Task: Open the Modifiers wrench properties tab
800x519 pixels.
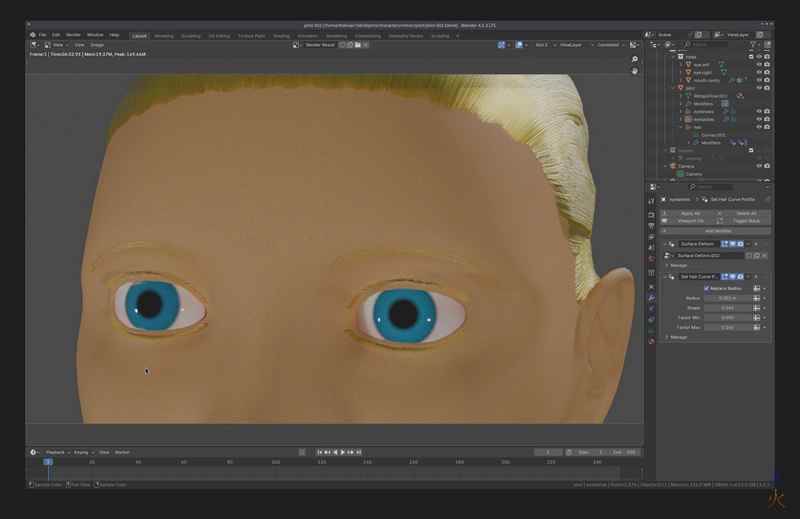Action: pyautogui.click(x=651, y=297)
